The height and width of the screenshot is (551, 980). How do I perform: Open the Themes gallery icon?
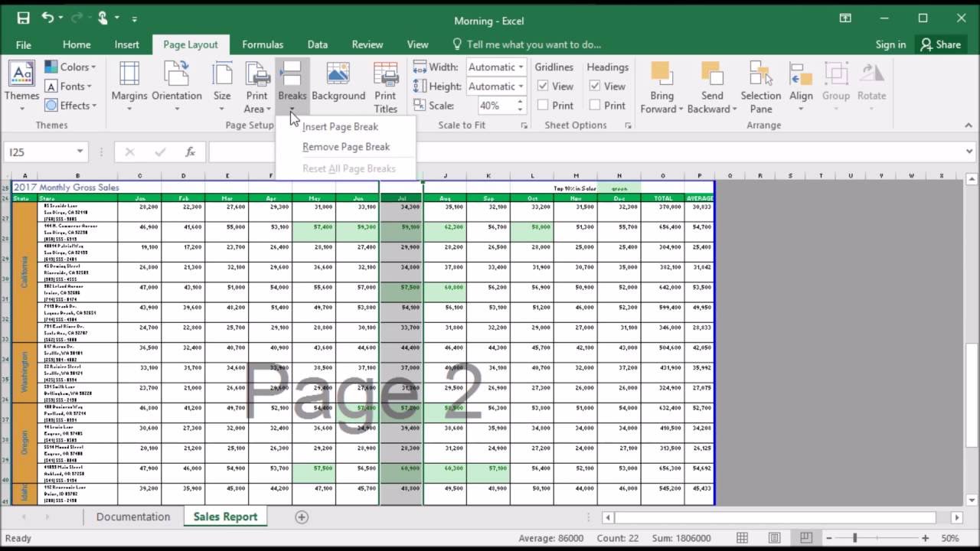[x=21, y=74]
